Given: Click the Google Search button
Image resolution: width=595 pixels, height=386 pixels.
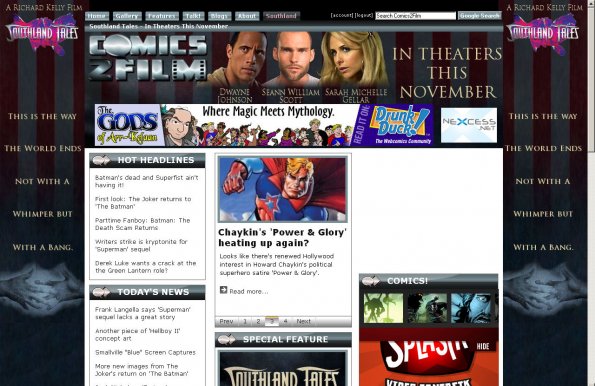Looking at the screenshot, I should pyautogui.click(x=480, y=16).
